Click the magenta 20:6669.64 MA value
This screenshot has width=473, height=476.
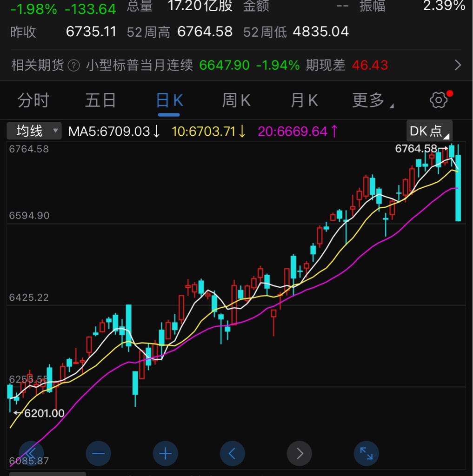pos(298,132)
